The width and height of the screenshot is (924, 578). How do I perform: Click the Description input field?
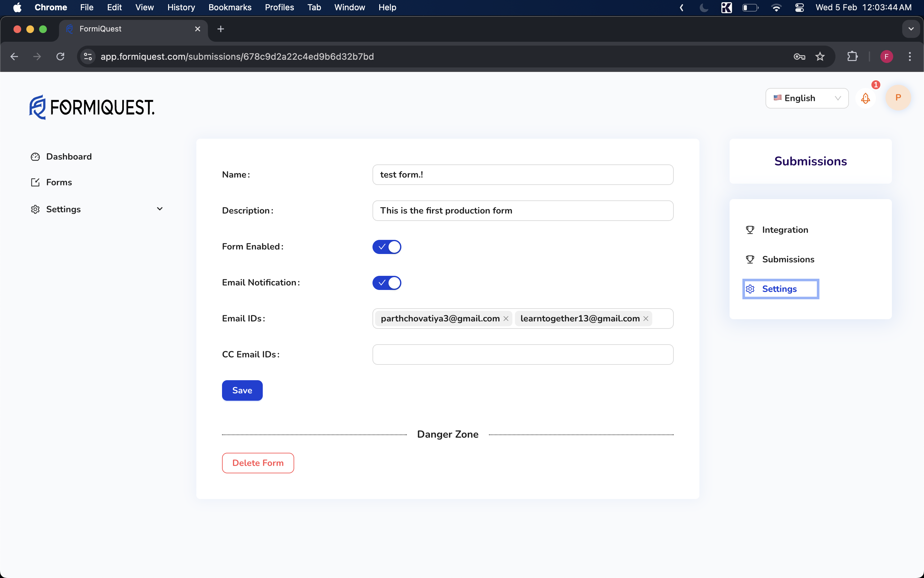click(x=523, y=211)
